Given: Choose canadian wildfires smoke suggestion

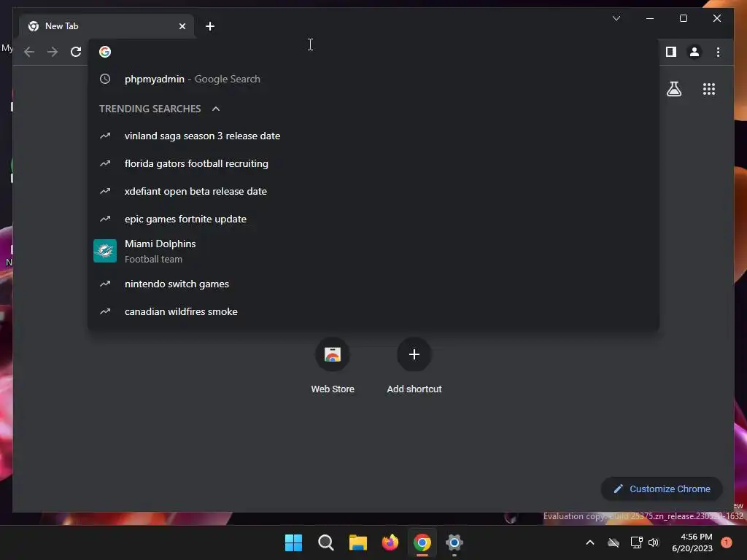Looking at the screenshot, I should 373,311.
